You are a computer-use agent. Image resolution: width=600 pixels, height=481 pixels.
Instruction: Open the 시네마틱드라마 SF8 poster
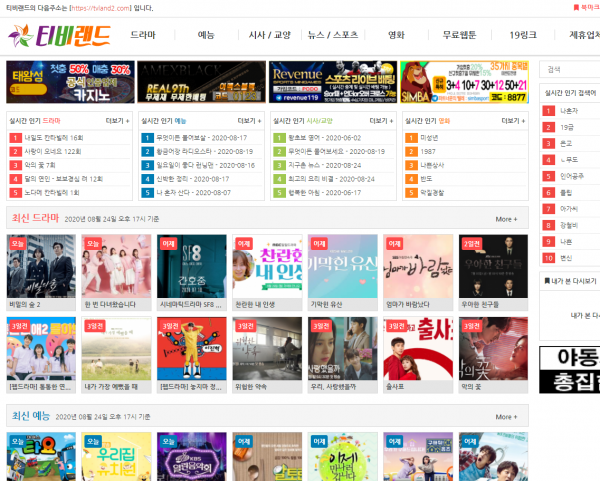click(192, 266)
